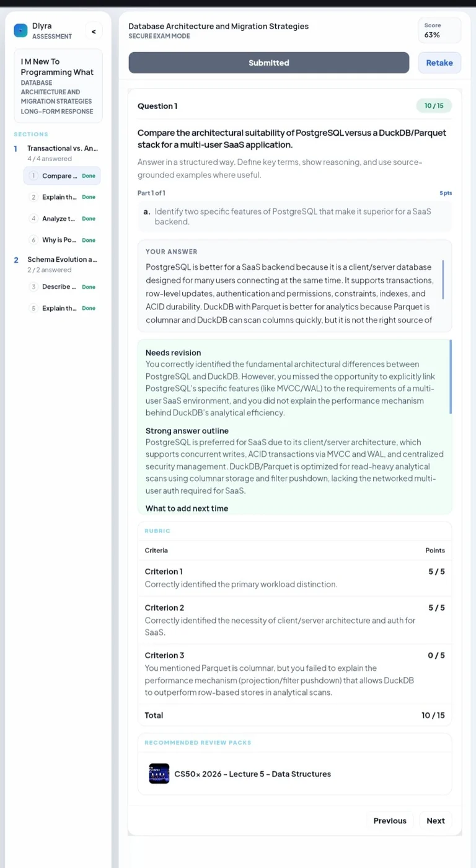Open the 'Why is Po...' question 6 item
The width and height of the screenshot is (476, 868).
point(62,240)
